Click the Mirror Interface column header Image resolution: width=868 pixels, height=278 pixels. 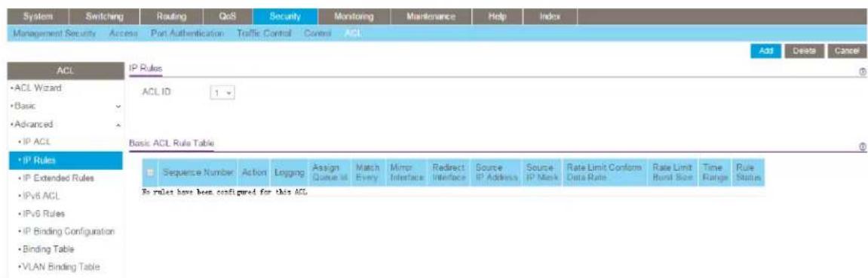click(407, 172)
